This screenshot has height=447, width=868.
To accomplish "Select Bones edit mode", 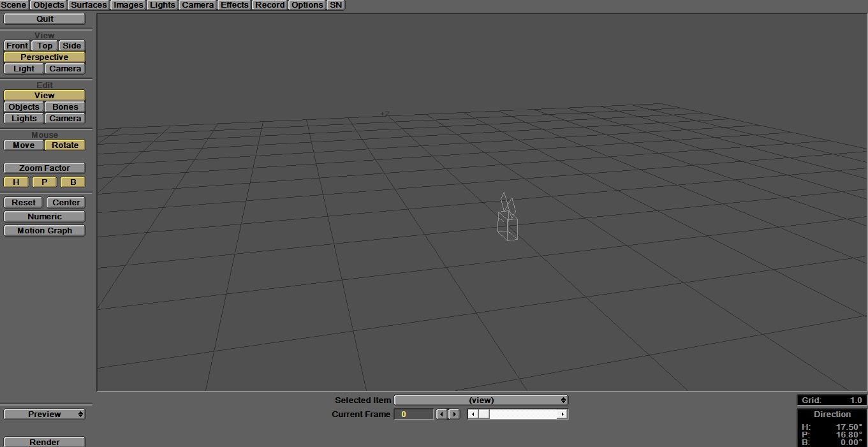I will 65,107.
